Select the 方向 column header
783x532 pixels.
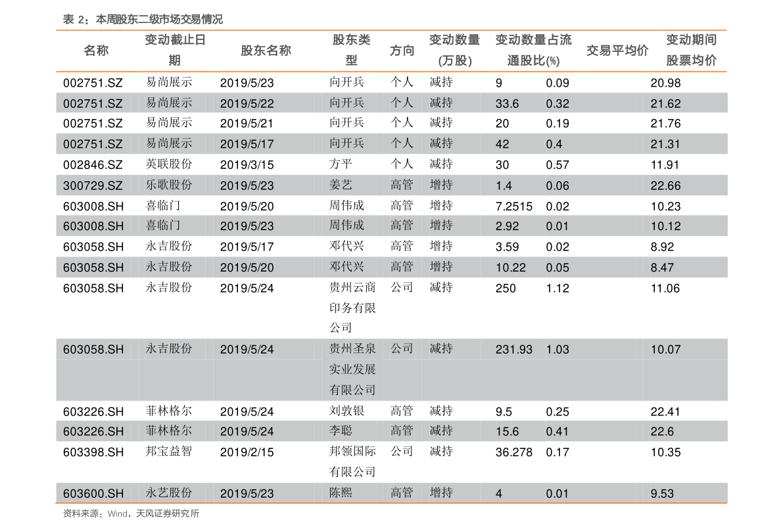point(402,51)
